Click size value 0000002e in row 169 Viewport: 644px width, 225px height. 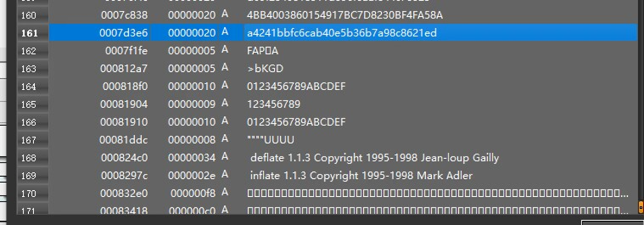(192, 176)
